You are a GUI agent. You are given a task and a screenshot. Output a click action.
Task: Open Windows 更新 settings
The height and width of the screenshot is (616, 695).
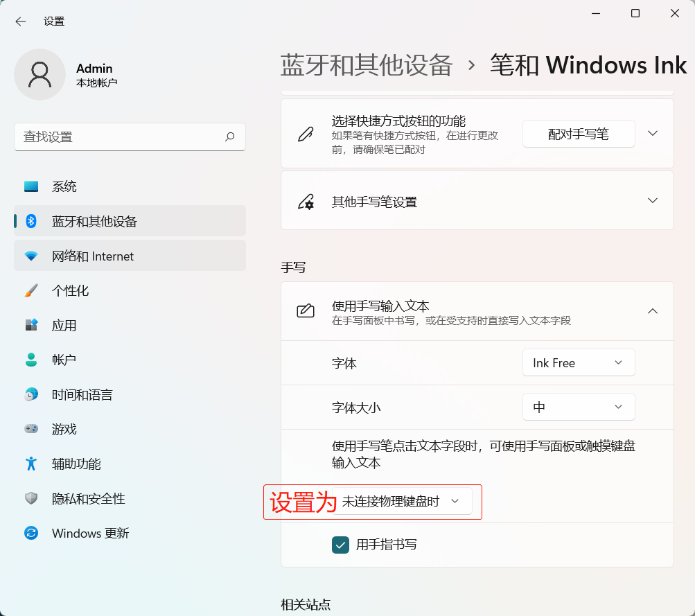[x=130, y=533]
